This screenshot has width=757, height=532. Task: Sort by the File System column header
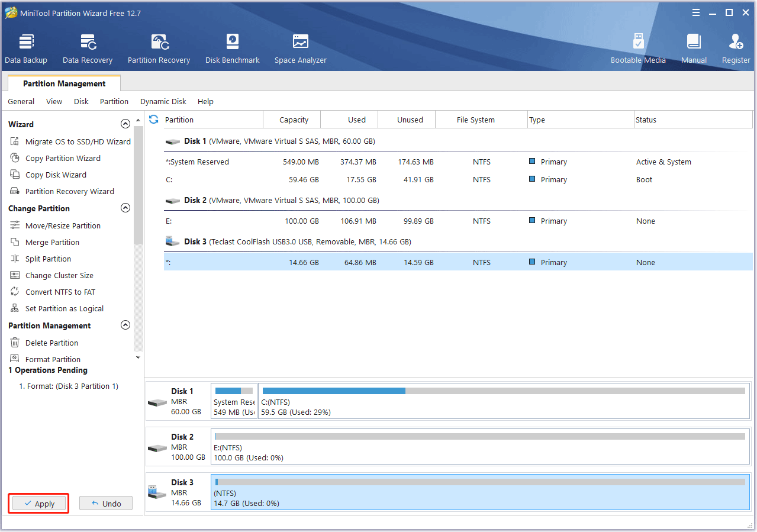point(481,120)
